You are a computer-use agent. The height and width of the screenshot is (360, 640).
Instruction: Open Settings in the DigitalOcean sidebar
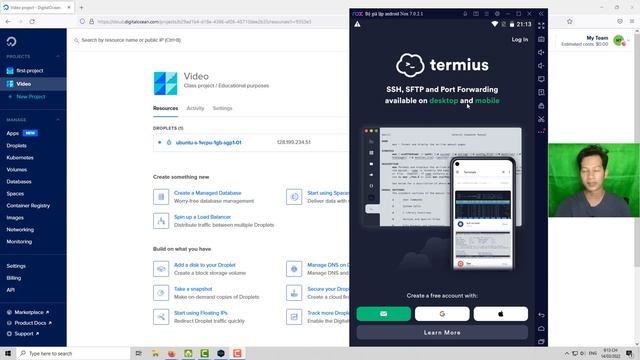coord(16,266)
